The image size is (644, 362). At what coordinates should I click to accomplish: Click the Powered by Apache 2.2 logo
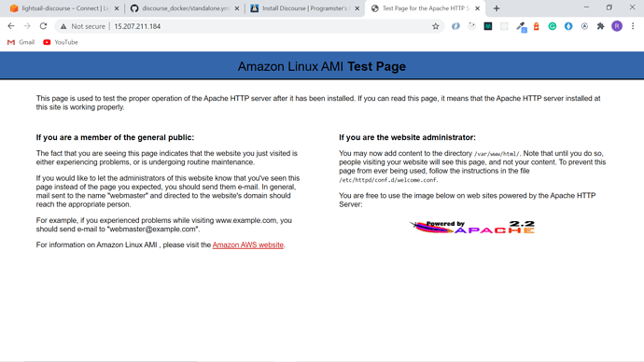472,227
